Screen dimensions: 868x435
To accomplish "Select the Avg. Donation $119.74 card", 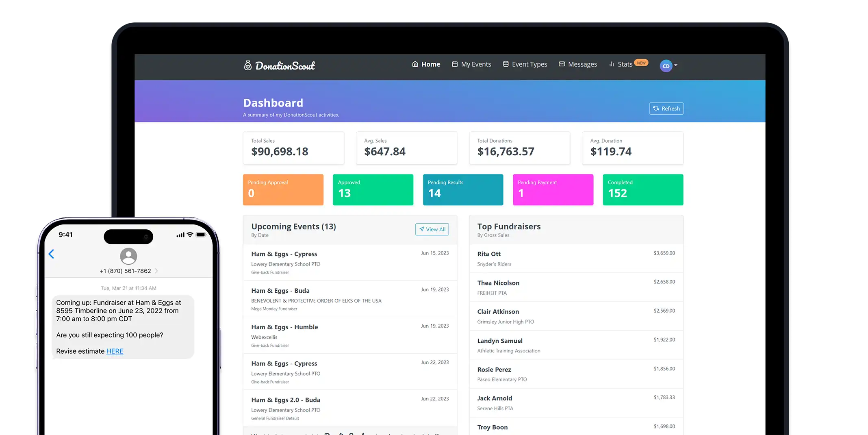I will coord(632,148).
